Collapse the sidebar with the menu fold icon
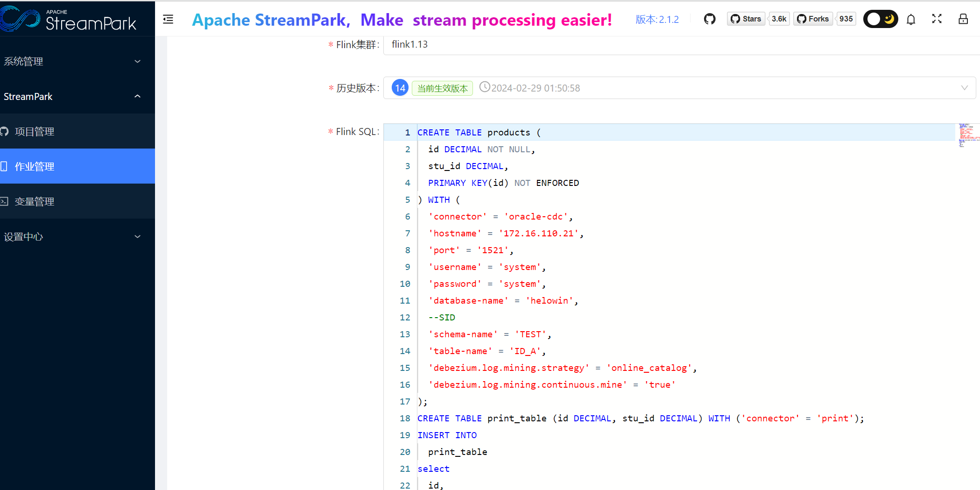Screen dimensions: 980x490 [x=168, y=19]
